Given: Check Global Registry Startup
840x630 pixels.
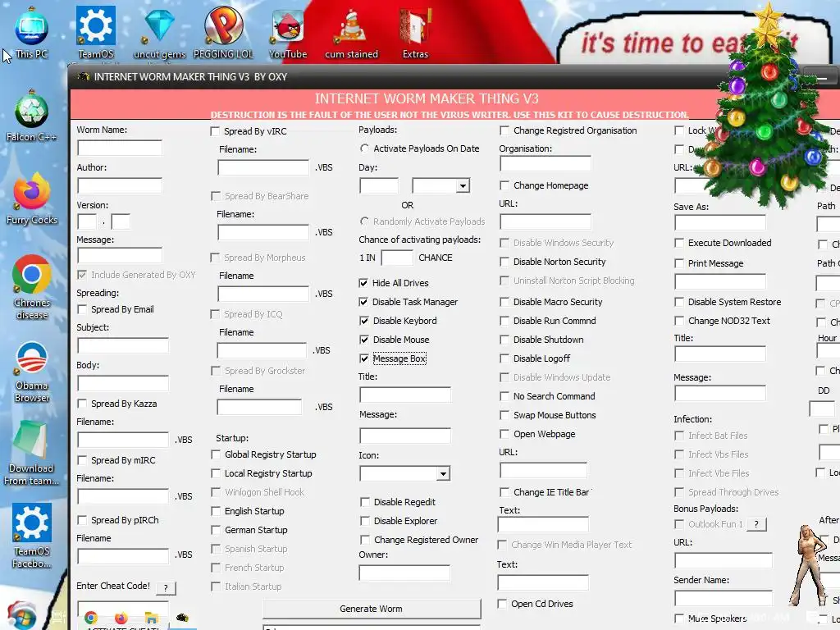Looking at the screenshot, I should [216, 454].
